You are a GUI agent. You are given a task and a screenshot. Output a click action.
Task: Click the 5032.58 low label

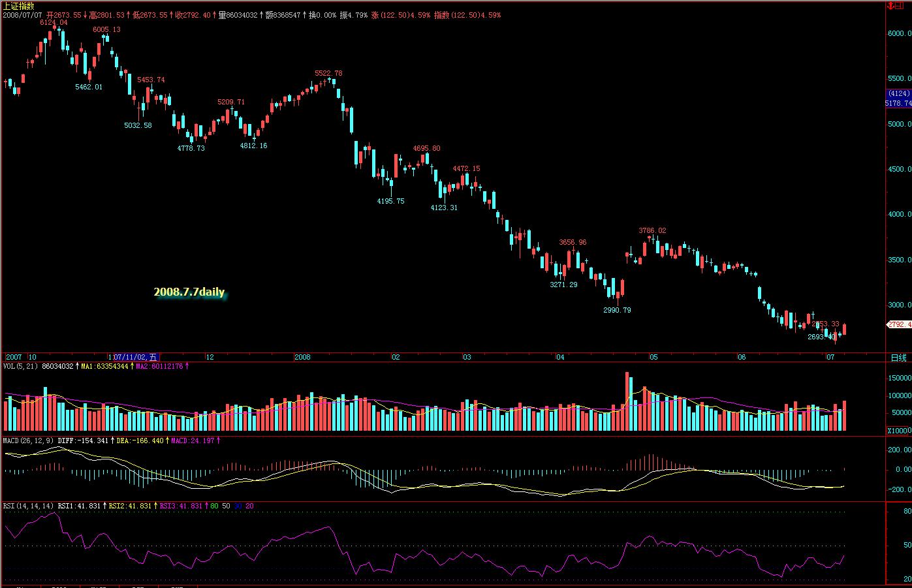[x=138, y=125]
